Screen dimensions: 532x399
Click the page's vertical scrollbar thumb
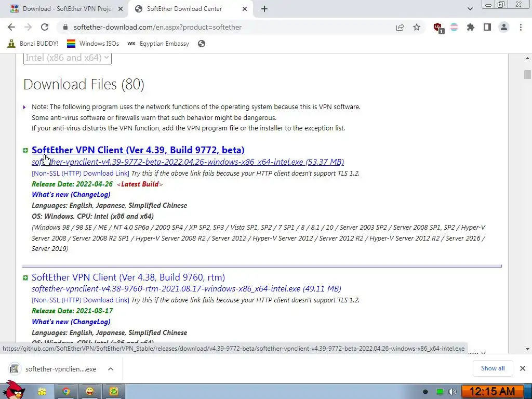[x=527, y=74]
